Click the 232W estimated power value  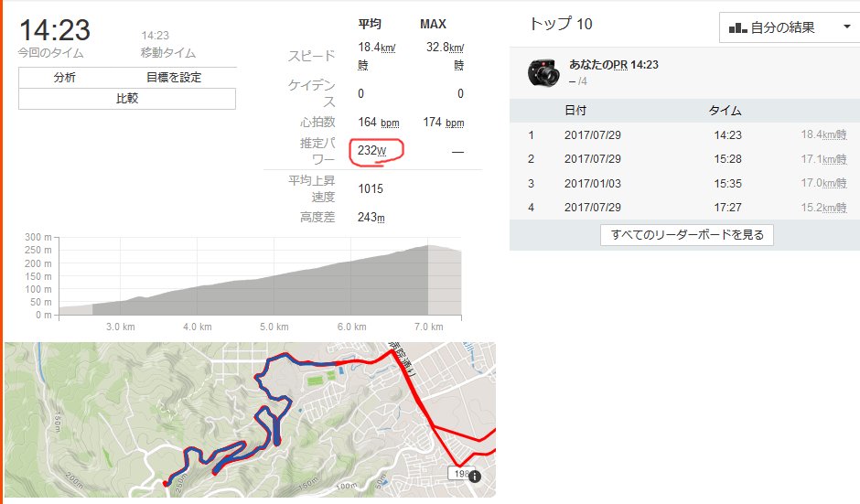(x=371, y=150)
